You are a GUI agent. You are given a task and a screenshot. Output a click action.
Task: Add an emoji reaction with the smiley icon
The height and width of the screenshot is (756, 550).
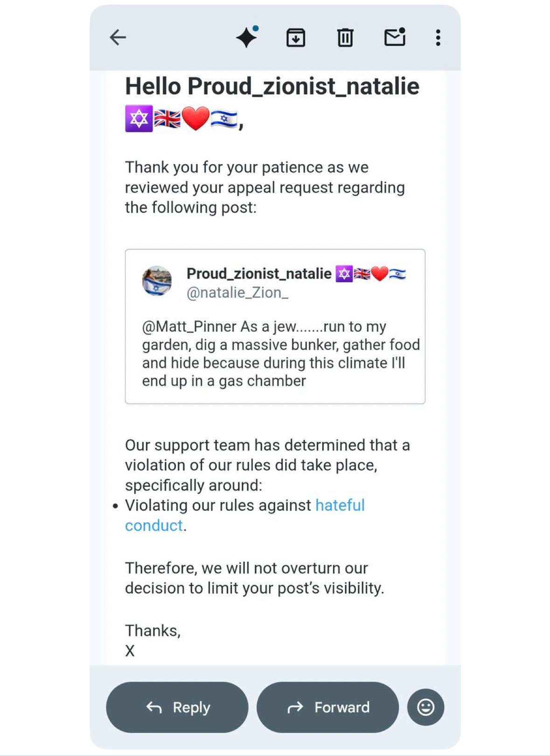pos(425,707)
